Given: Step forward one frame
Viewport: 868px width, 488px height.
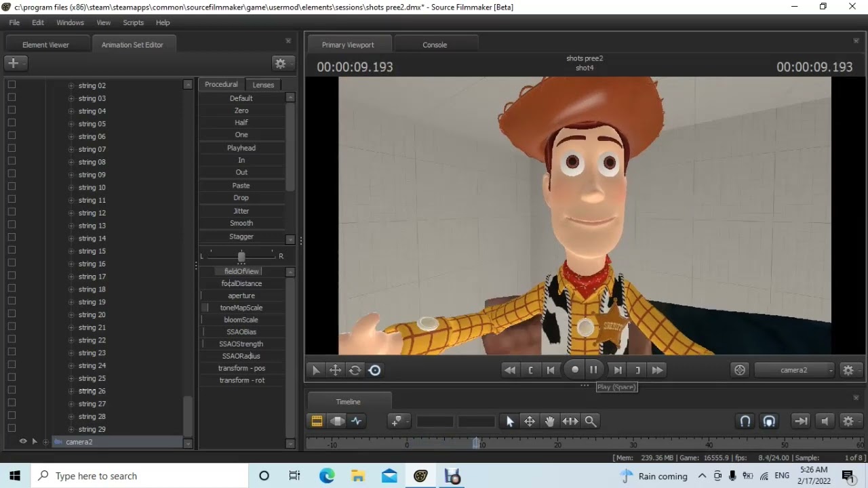Looking at the screenshot, I should [x=617, y=370].
